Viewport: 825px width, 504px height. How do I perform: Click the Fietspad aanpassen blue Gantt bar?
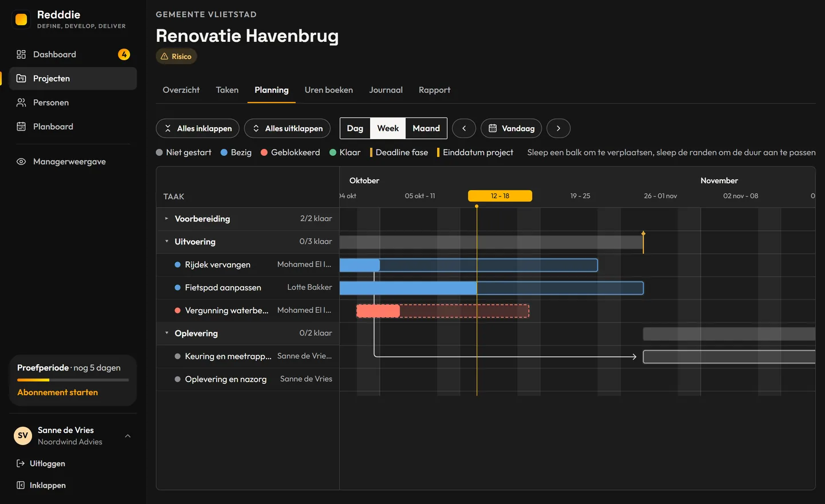492,288
